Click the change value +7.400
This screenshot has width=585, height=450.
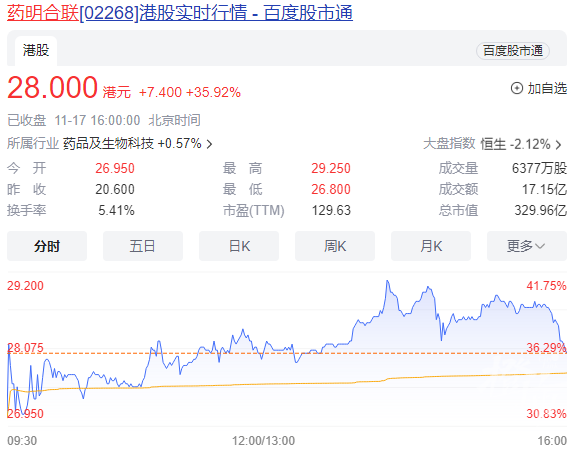coord(160,92)
